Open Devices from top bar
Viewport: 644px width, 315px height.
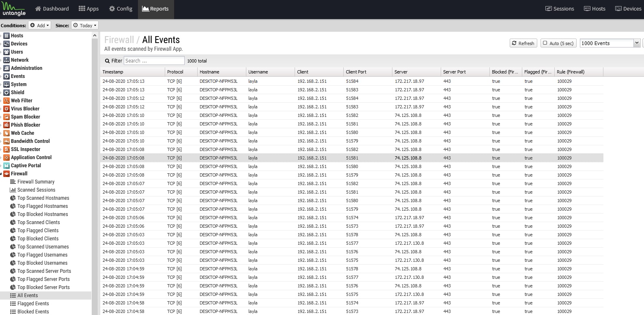point(628,9)
